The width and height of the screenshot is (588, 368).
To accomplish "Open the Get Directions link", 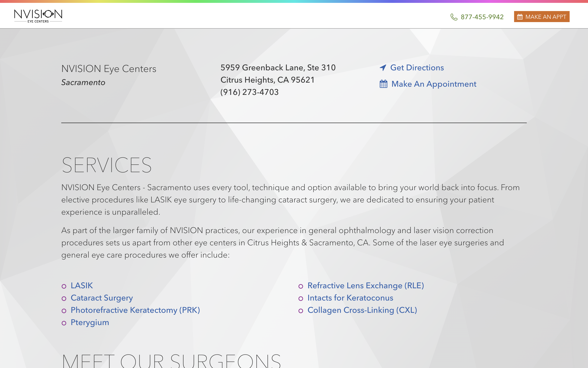I will (x=417, y=67).
